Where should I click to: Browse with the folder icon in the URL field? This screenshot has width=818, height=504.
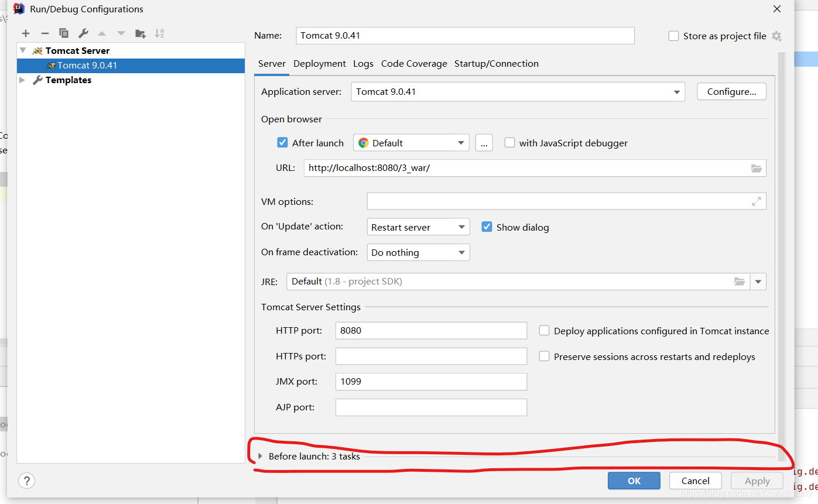(757, 169)
